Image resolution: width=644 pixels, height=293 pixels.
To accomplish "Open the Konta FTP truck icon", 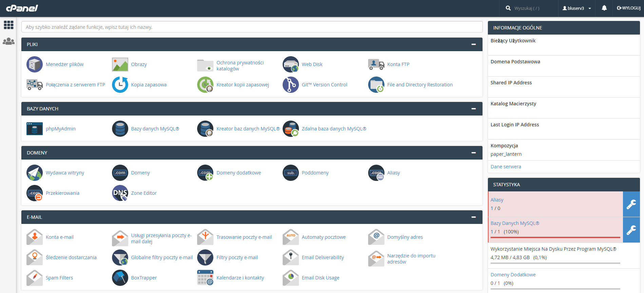I will [x=376, y=64].
